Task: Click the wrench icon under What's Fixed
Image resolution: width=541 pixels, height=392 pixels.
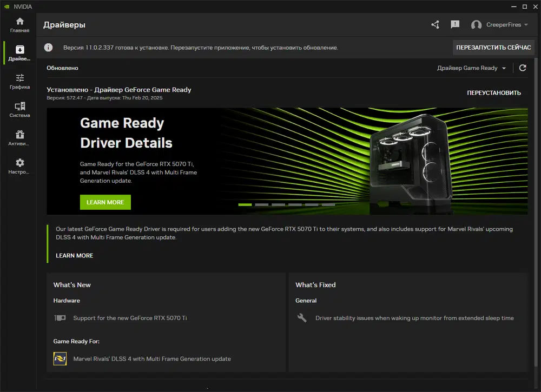Action: [x=302, y=317]
